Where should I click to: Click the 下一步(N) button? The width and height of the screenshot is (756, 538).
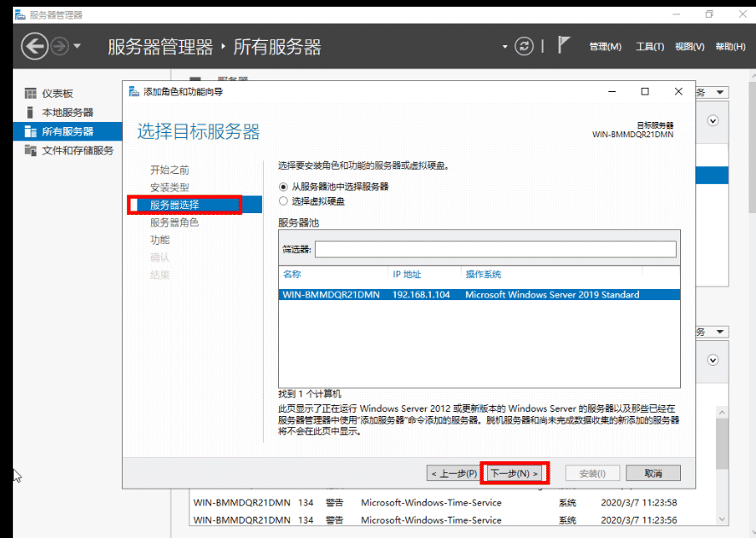(514, 473)
